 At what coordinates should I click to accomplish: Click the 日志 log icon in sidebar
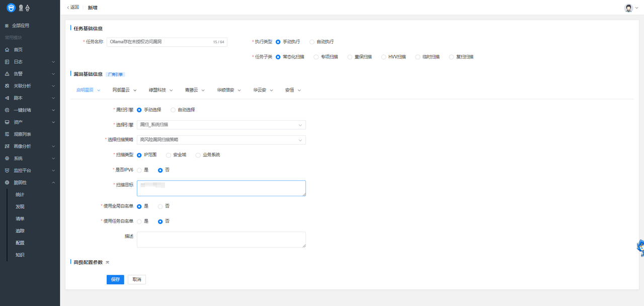click(x=7, y=62)
